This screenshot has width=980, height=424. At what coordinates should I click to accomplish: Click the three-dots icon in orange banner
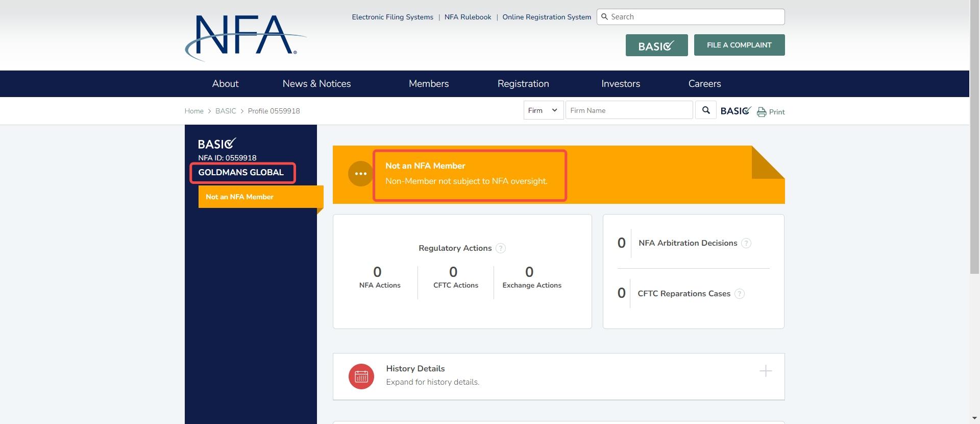point(361,174)
